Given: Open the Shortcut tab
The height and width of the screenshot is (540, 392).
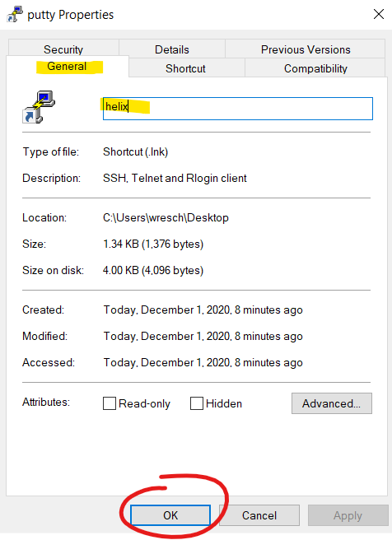Looking at the screenshot, I should click(x=185, y=68).
